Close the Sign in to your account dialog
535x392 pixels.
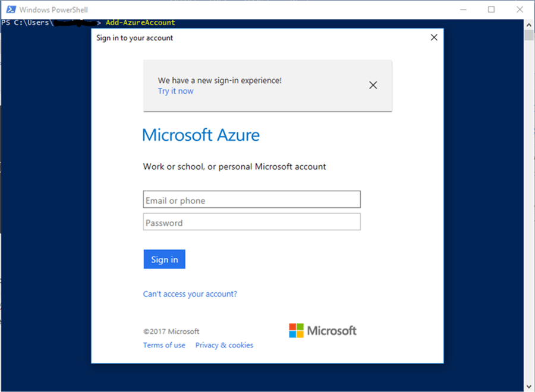[434, 37]
